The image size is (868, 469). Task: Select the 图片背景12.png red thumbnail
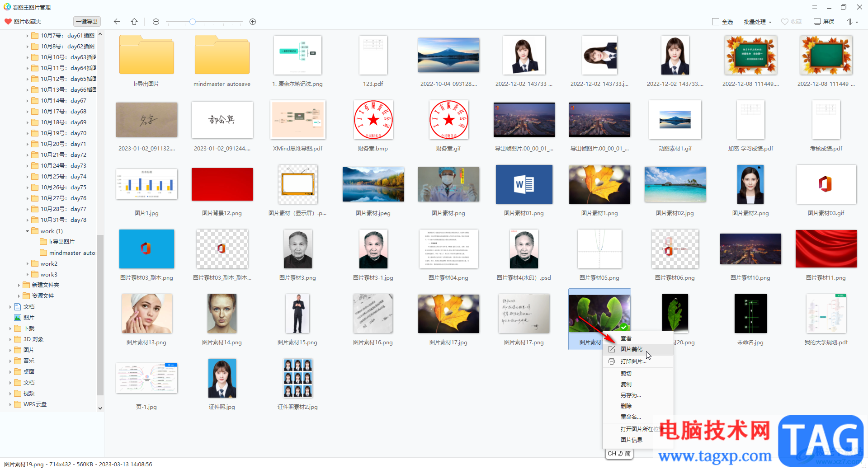pyautogui.click(x=222, y=184)
